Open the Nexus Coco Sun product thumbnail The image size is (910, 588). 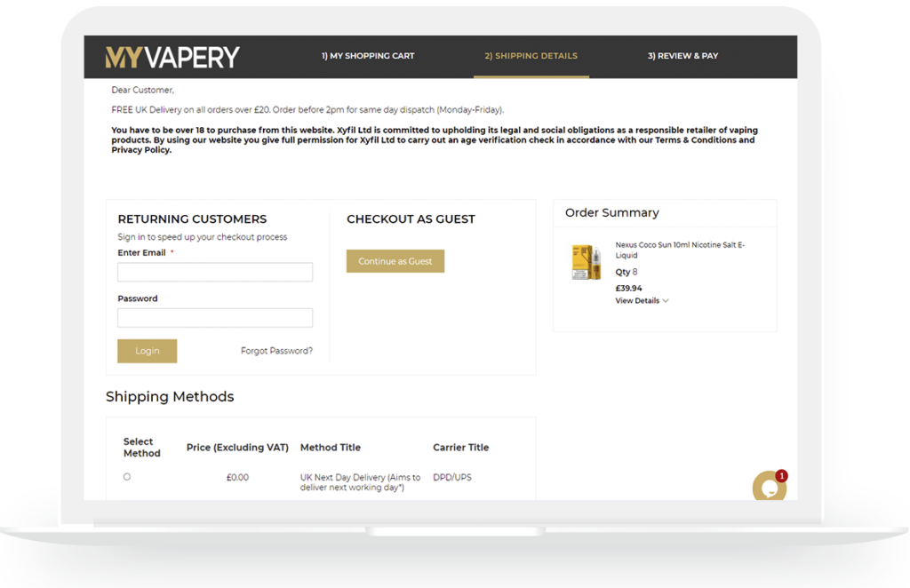(x=586, y=261)
